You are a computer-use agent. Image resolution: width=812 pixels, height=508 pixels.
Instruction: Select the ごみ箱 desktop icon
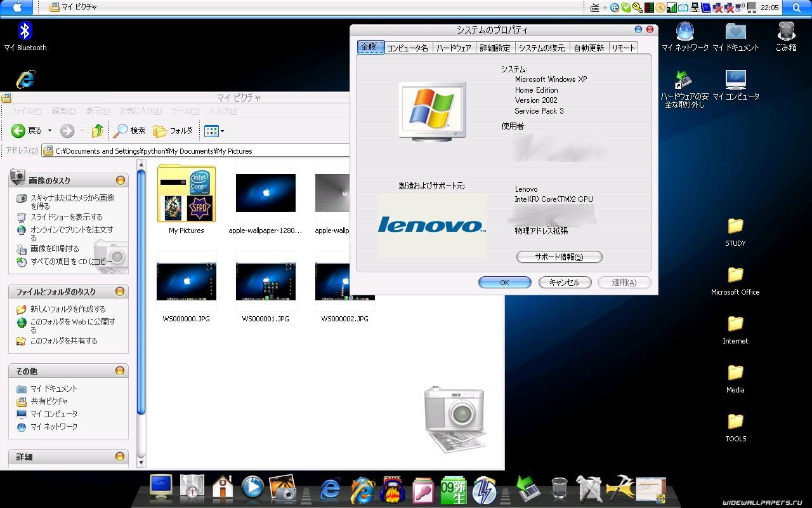click(786, 36)
